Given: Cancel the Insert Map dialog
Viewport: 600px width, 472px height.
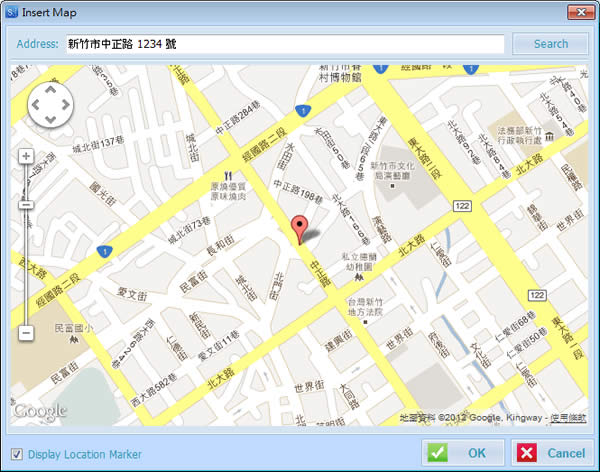Looking at the screenshot, I should [552, 453].
